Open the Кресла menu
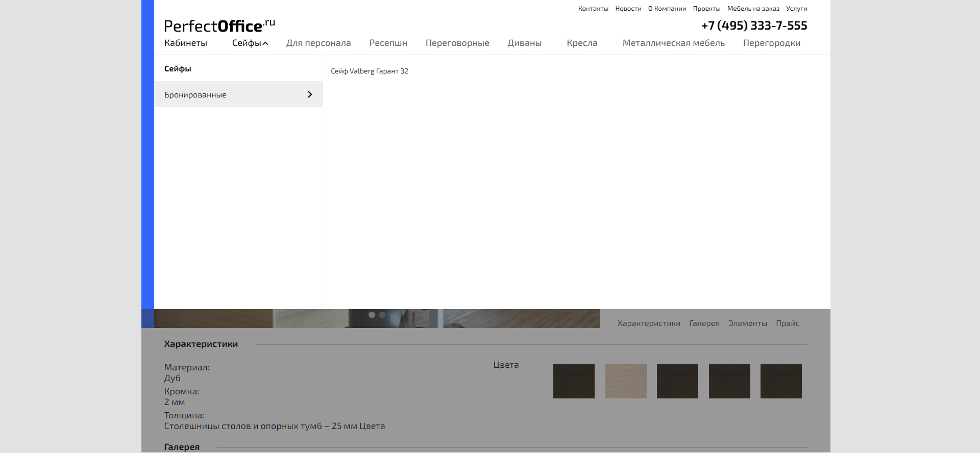The image size is (980, 453). 582,43
